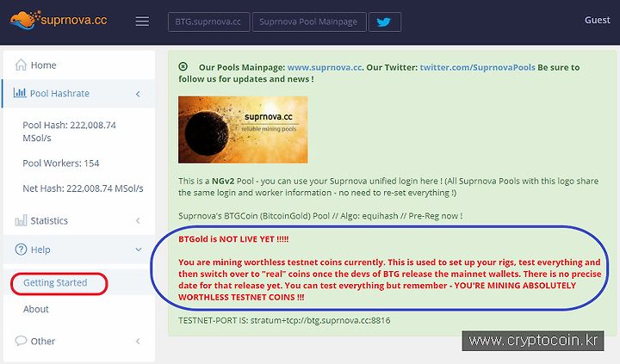Click the Suprnova Pool Mainpage button
The image size is (620, 364).
coord(309,22)
